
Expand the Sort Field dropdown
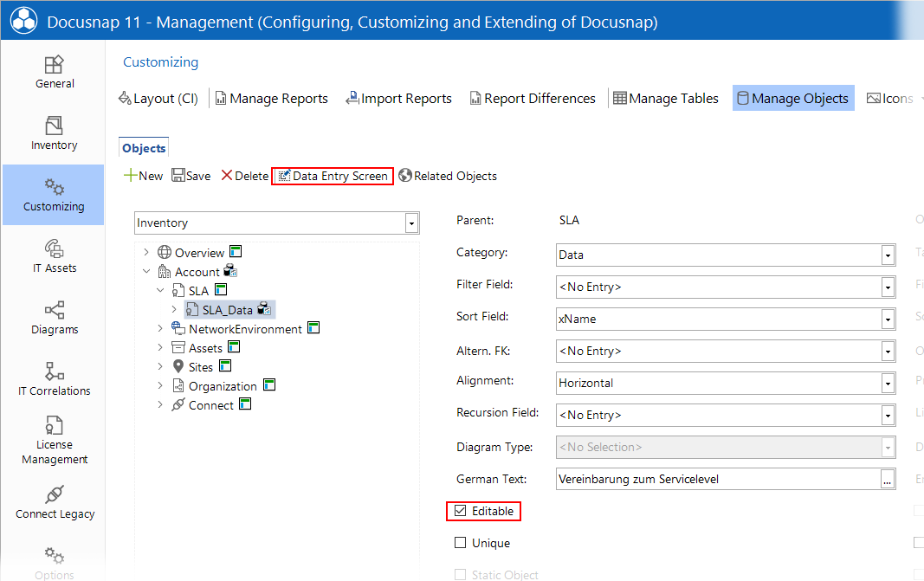pyautogui.click(x=888, y=320)
